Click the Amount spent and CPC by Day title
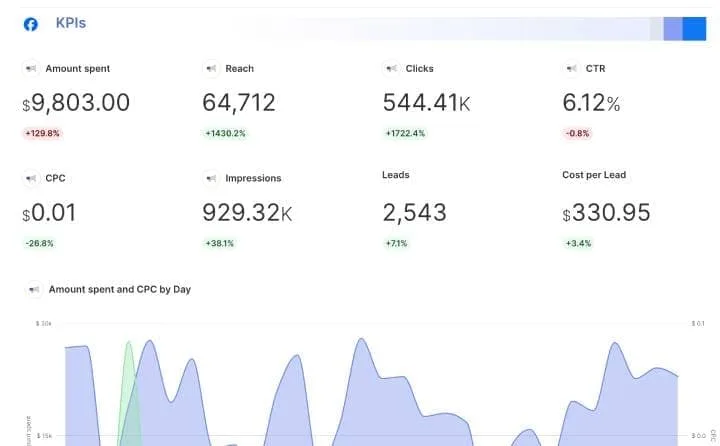 (x=120, y=289)
